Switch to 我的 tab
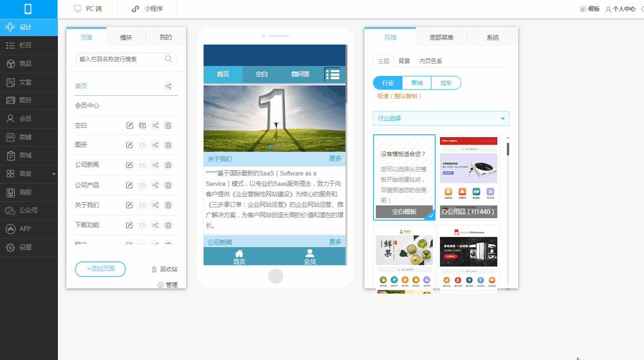 (166, 37)
